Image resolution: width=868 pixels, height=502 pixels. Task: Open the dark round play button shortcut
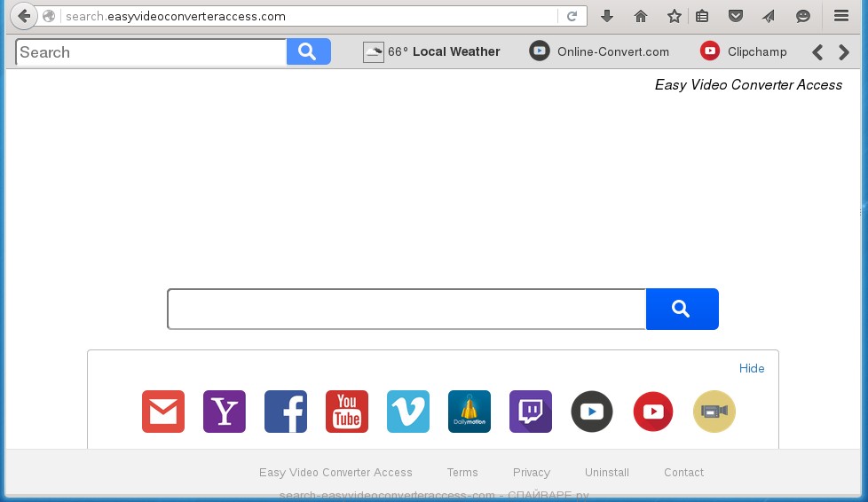(592, 412)
